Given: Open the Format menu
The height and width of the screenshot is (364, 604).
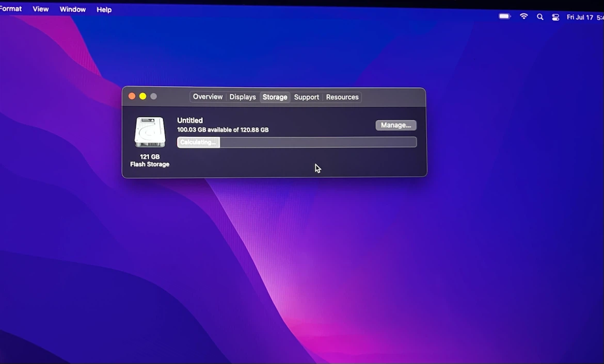Looking at the screenshot, I should tap(11, 8).
